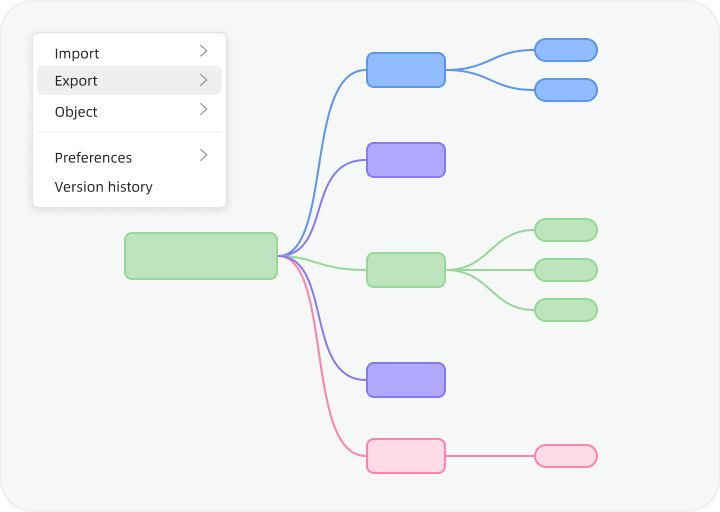
Task: Click the upper purple branch node
Action: (405, 160)
